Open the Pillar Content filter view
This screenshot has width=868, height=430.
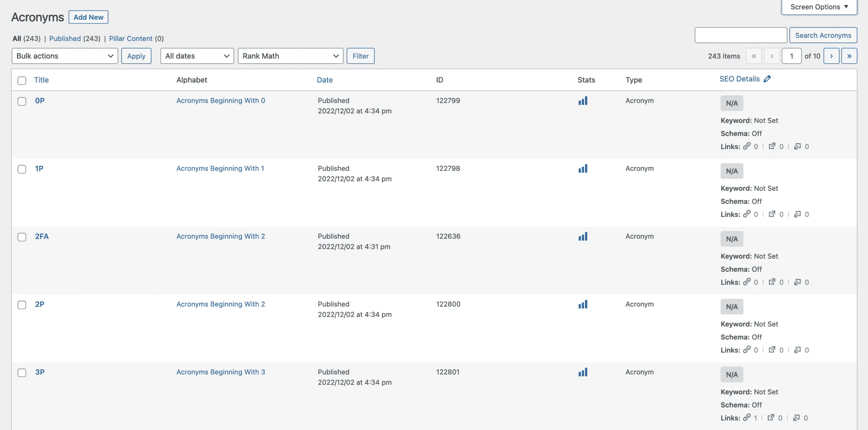pyautogui.click(x=131, y=39)
